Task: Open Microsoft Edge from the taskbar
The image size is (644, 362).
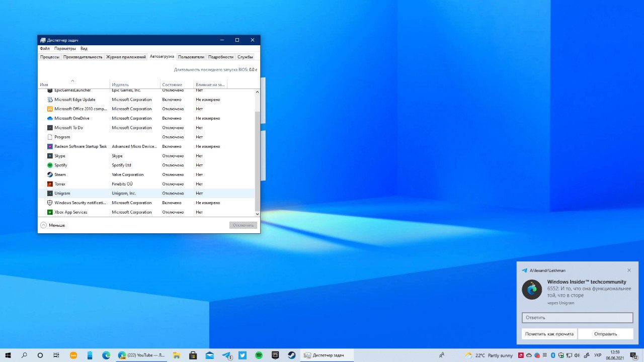Action: click(x=106, y=355)
